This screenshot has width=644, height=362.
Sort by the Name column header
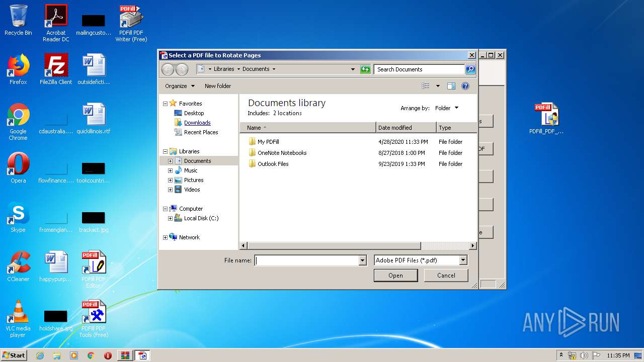click(x=308, y=128)
